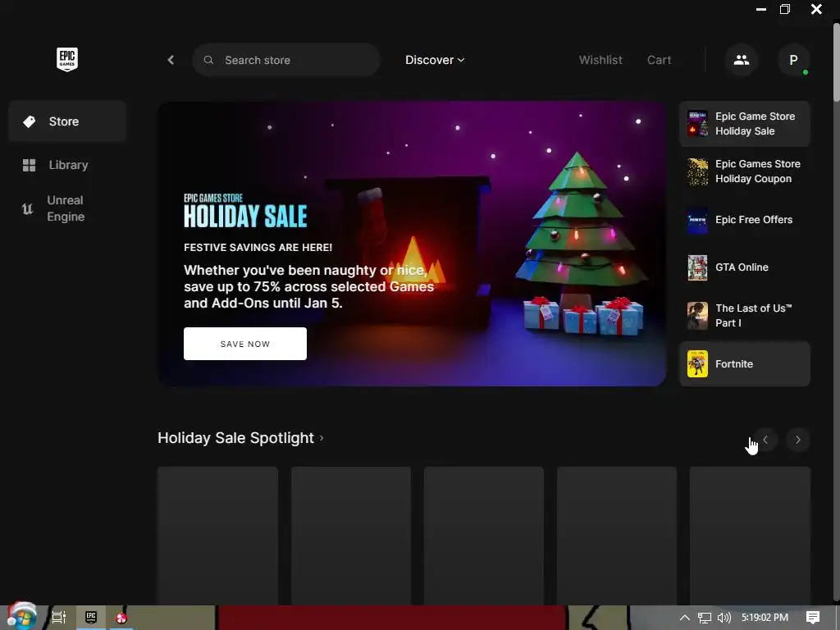The image size is (840, 630).
Task: Open the network tray icon
Action: coord(705,618)
